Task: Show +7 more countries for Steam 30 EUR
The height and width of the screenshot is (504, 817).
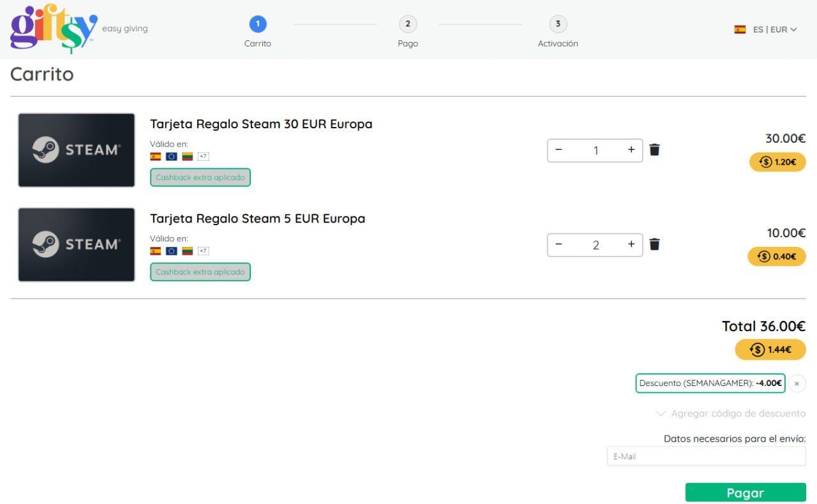Action: click(x=204, y=156)
